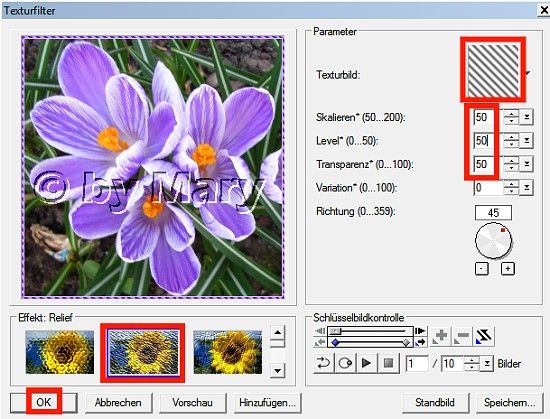Click the Vorschau button
Screen dimensions: 550x419
click(x=193, y=402)
